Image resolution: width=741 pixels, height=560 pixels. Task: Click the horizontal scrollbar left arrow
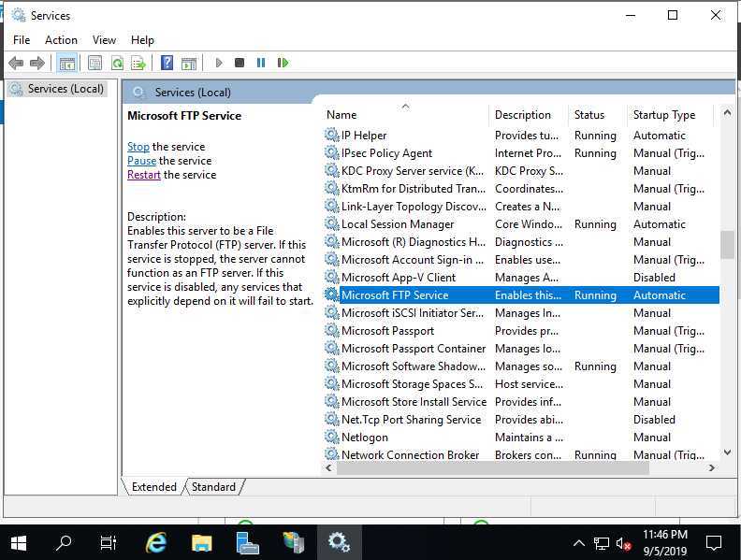click(x=329, y=468)
